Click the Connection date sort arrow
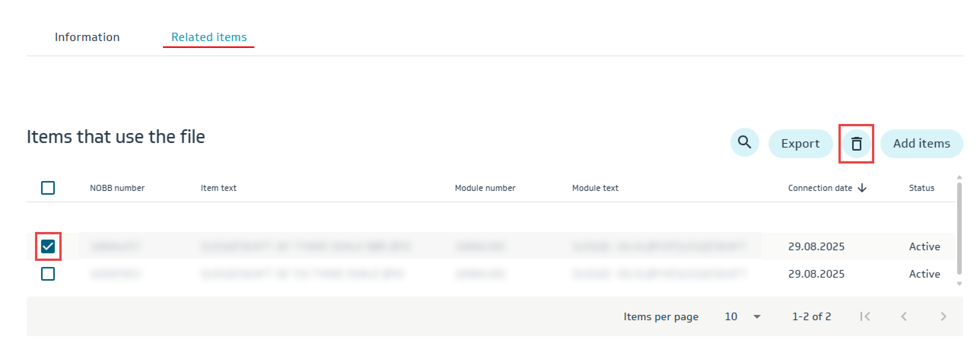 point(862,188)
